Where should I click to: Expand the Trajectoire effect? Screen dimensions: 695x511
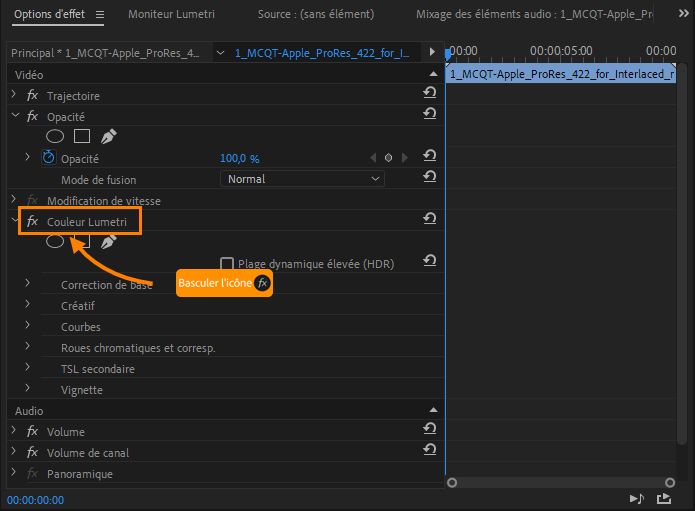[14, 94]
